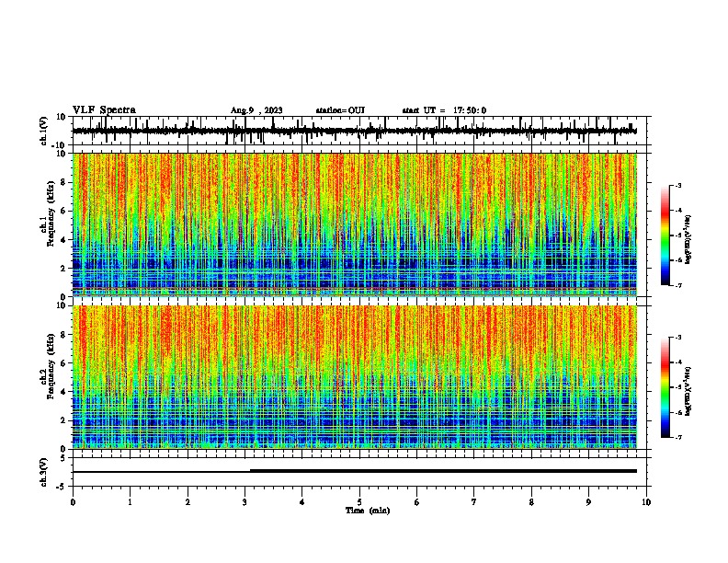Select the "Aug.9, 2023" date text

tap(256, 110)
